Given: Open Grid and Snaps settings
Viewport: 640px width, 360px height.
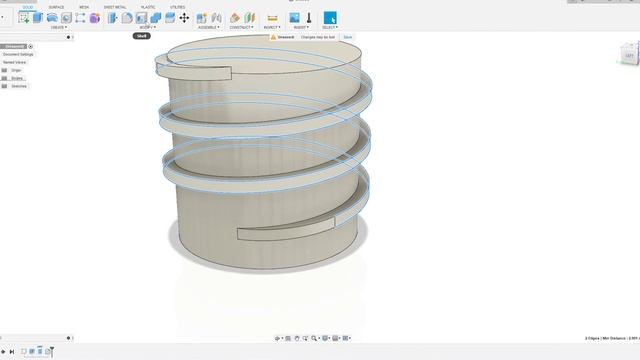Looking at the screenshot, I should 335,338.
